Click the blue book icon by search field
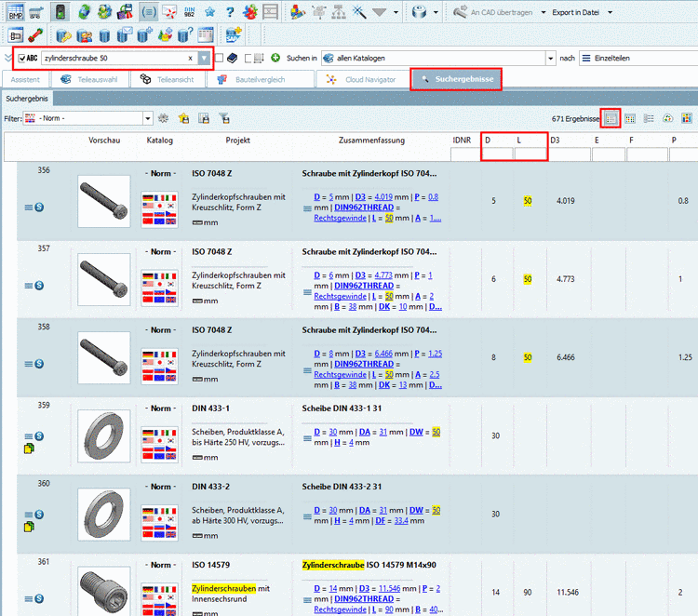 pos(233,58)
